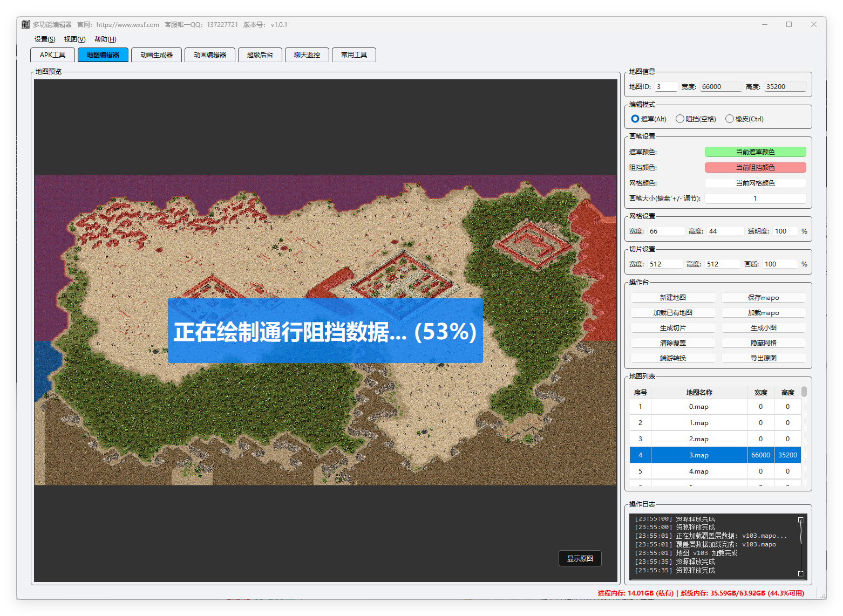Viewport: 843px width, 616px height.
Task: Open the 超级后台 tab
Action: (x=260, y=55)
